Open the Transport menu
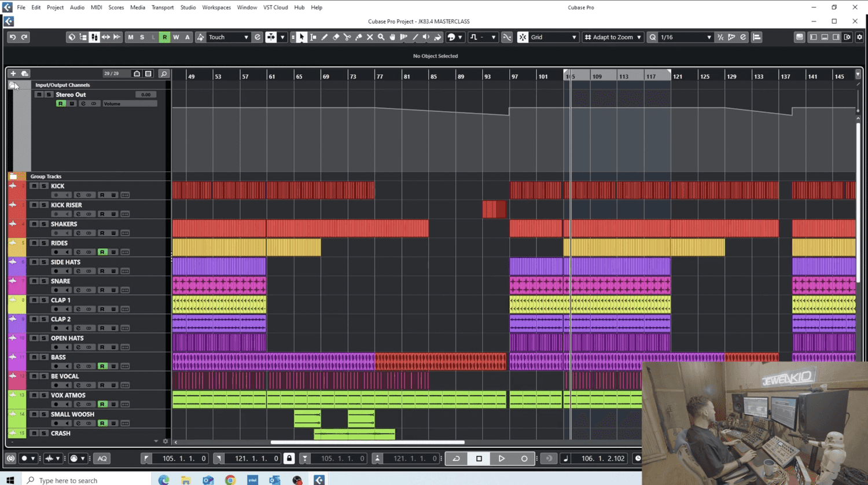Screen dimensions: 868x485 coord(162,8)
